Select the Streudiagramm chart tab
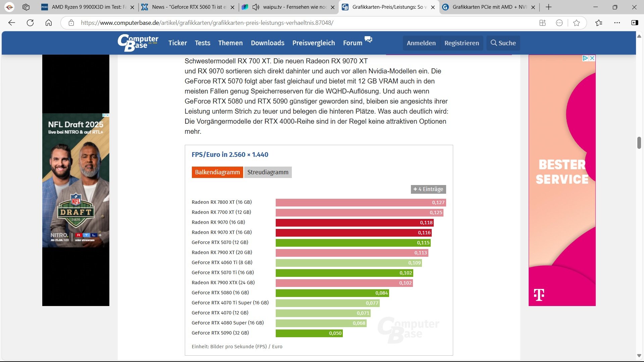 268,172
